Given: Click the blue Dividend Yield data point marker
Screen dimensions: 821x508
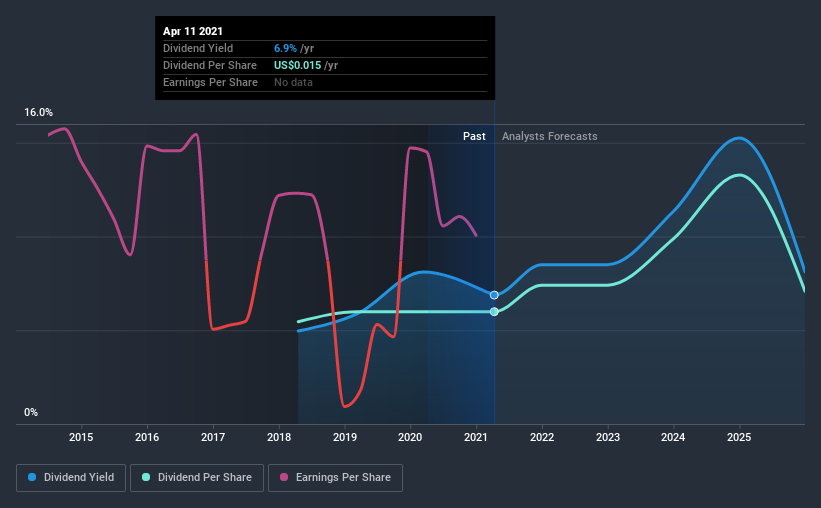Looking at the screenshot, I should tap(494, 295).
